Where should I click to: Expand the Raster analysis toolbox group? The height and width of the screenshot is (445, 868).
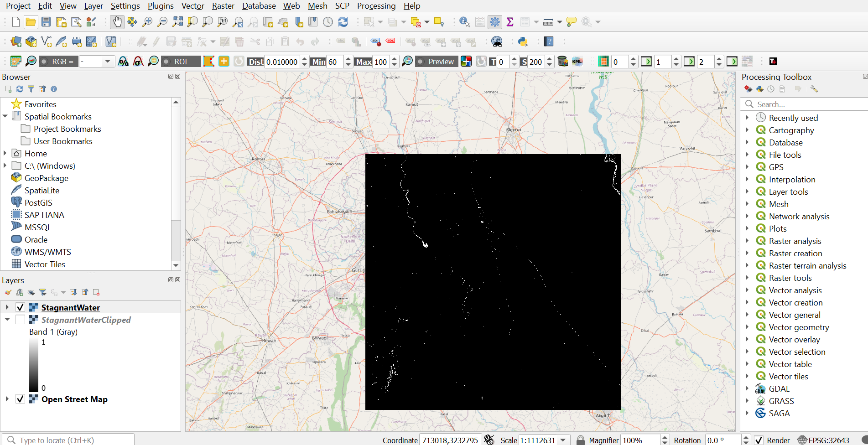[x=747, y=241]
